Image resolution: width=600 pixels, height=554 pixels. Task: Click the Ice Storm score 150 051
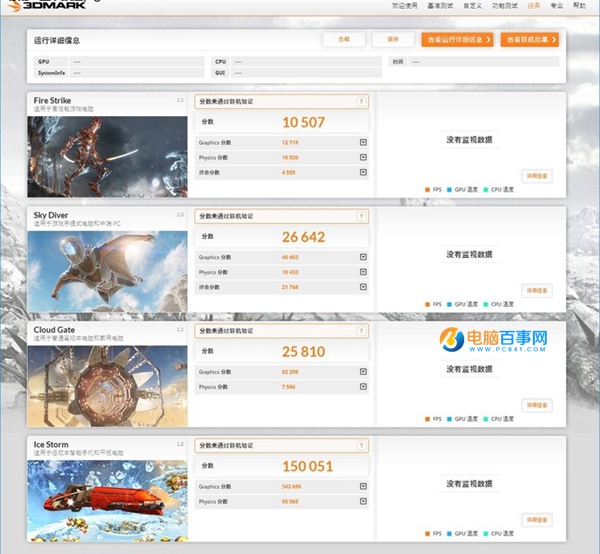[308, 466]
